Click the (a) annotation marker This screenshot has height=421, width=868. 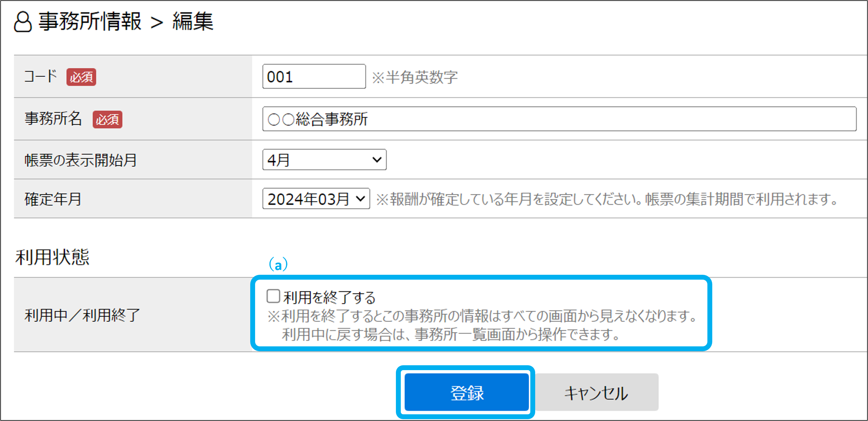(x=278, y=264)
